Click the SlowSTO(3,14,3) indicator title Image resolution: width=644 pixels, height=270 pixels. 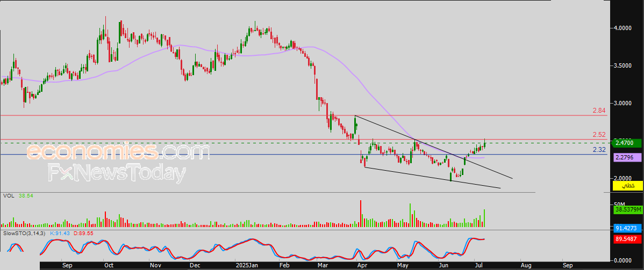coord(25,233)
